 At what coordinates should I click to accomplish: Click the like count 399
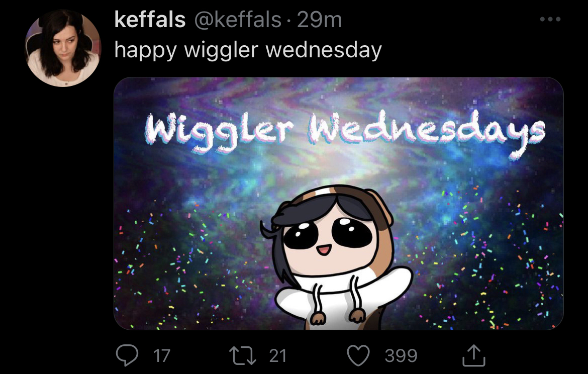[401, 355]
